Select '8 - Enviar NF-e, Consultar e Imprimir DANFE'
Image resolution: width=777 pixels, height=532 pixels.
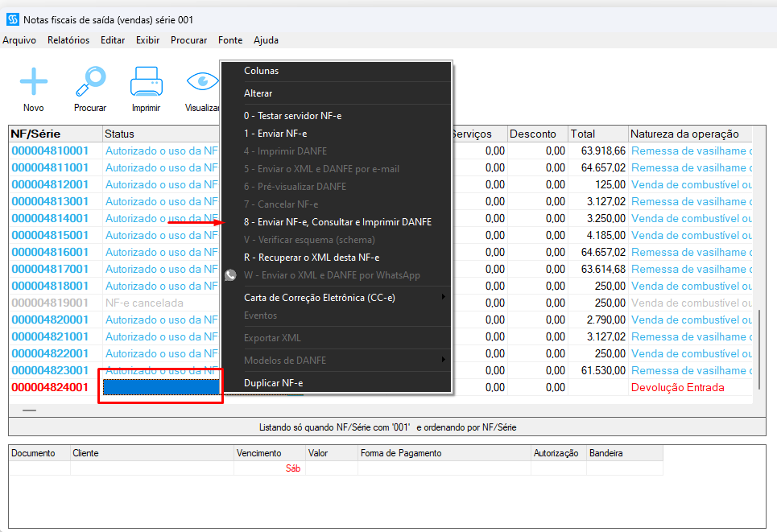tap(337, 222)
